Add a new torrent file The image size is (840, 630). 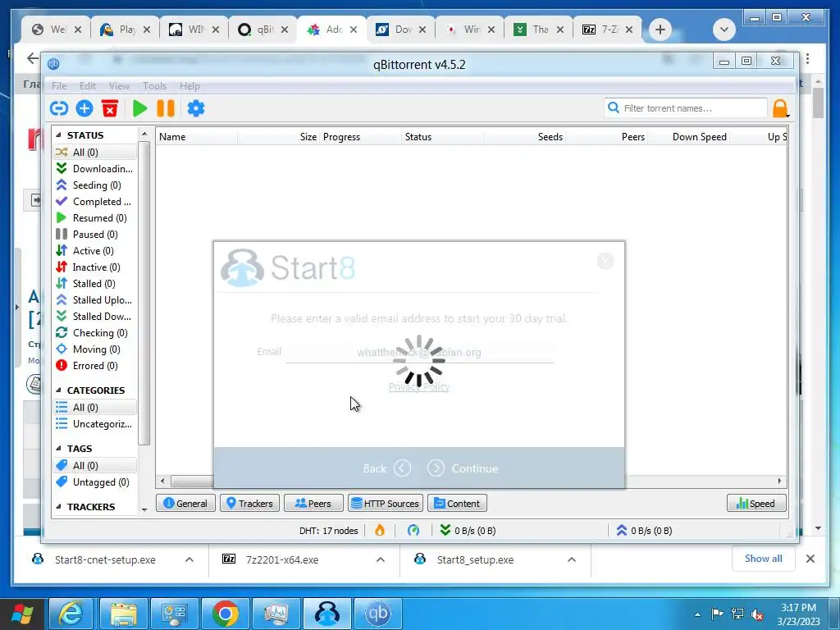[84, 108]
